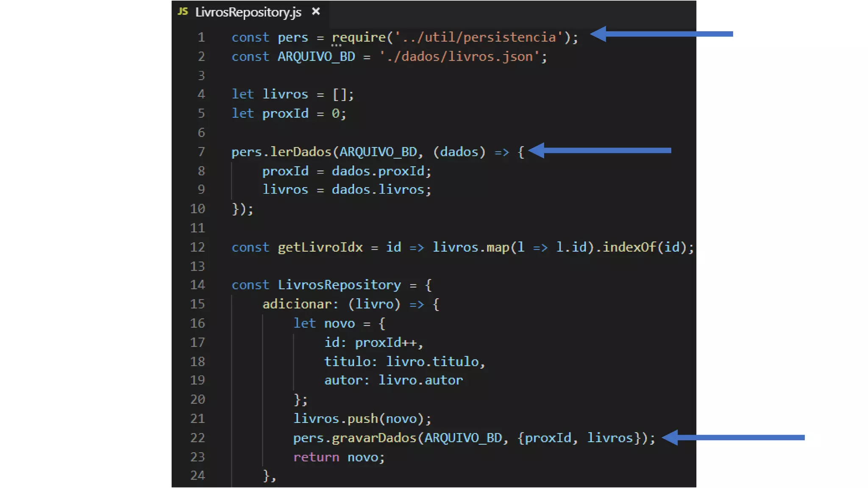The width and height of the screenshot is (868, 488).
Task: Click the LivrosRepository constant name
Action: (x=339, y=285)
